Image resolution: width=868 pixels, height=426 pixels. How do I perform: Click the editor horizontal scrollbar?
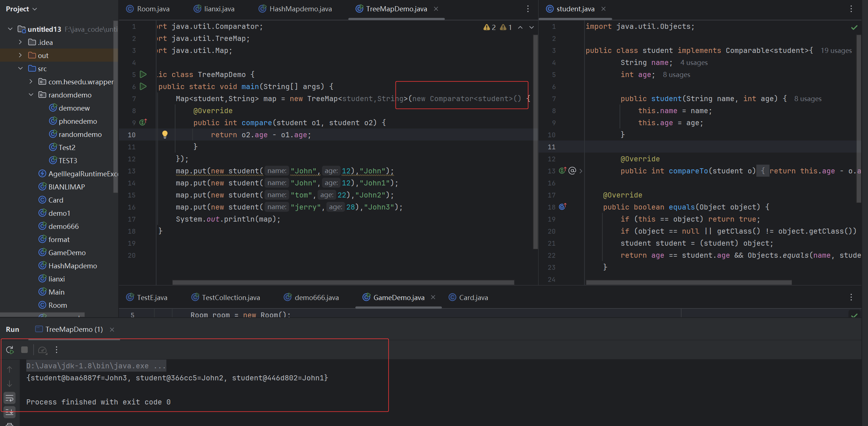coord(343,282)
